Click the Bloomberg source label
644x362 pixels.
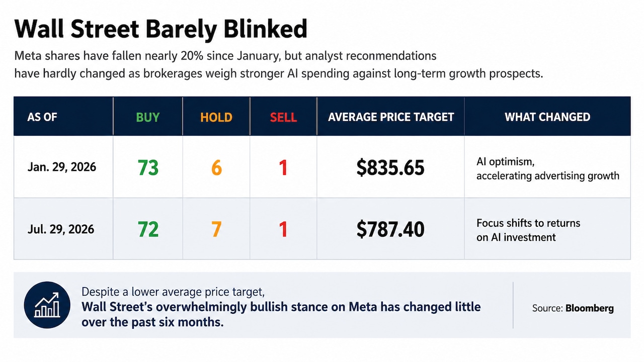[x=590, y=308]
